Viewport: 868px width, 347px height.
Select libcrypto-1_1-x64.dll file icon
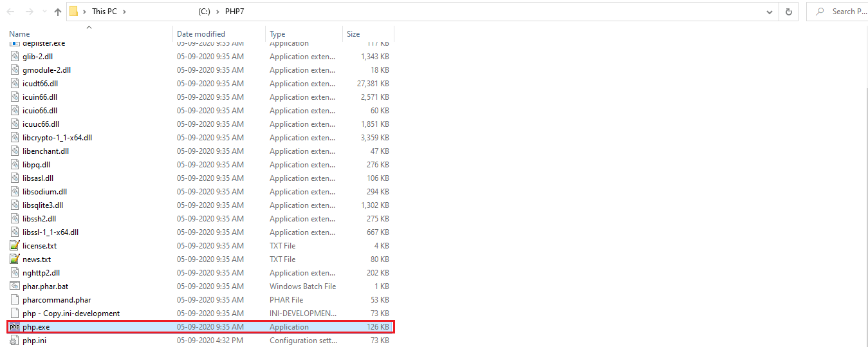15,138
